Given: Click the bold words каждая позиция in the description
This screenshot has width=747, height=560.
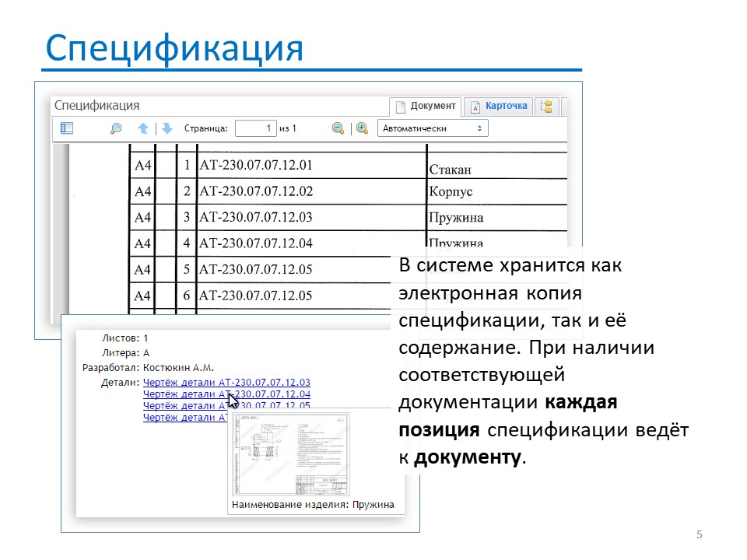Looking at the screenshot, I should [x=508, y=415].
